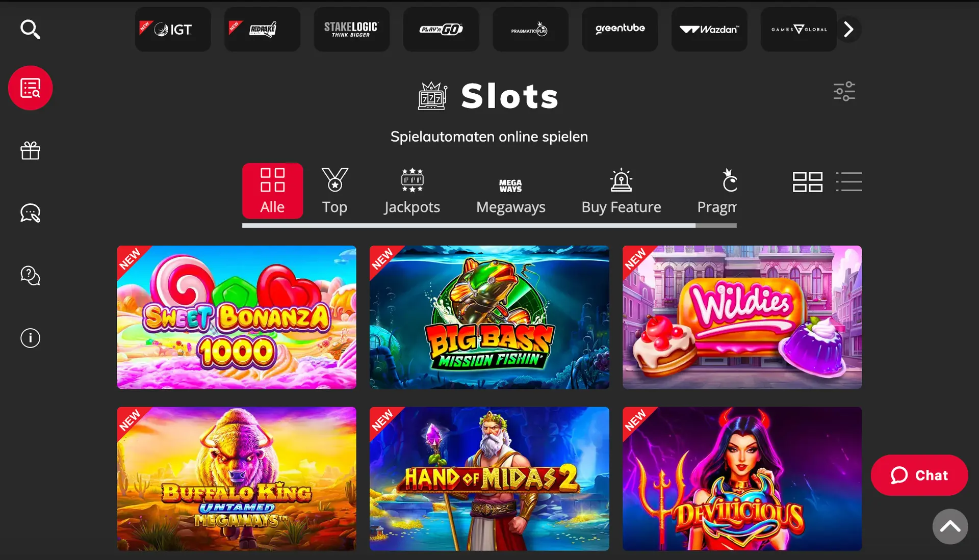This screenshot has width=979, height=560.
Task: Open the filter sliders icon
Action: (844, 92)
